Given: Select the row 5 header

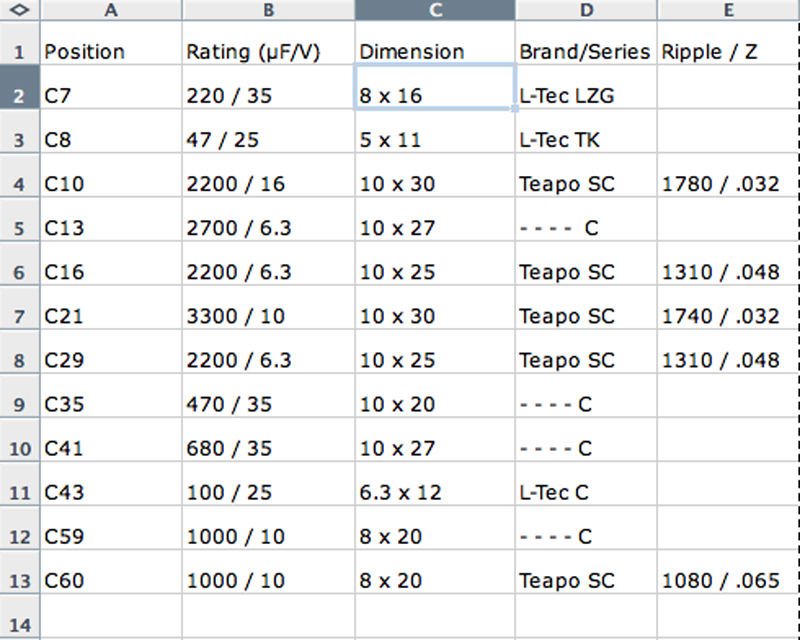Looking at the screenshot, I should (x=20, y=228).
